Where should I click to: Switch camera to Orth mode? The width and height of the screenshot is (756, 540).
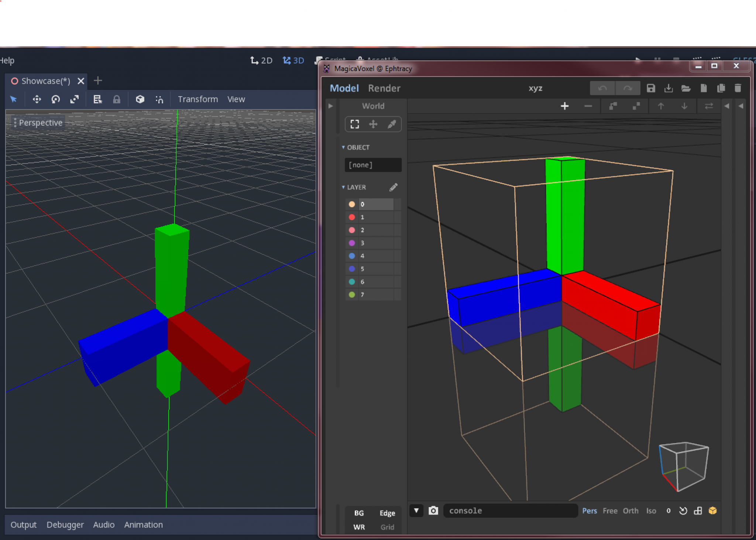(630, 510)
